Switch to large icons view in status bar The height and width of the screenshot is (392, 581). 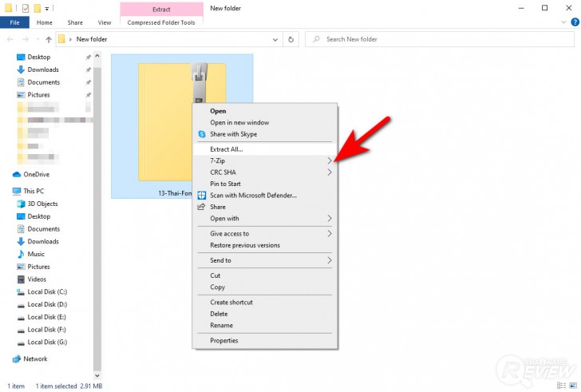point(573,386)
